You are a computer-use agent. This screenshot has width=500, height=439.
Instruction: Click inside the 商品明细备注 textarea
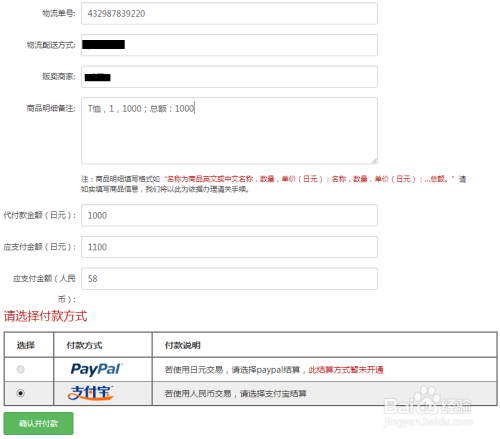(x=229, y=131)
